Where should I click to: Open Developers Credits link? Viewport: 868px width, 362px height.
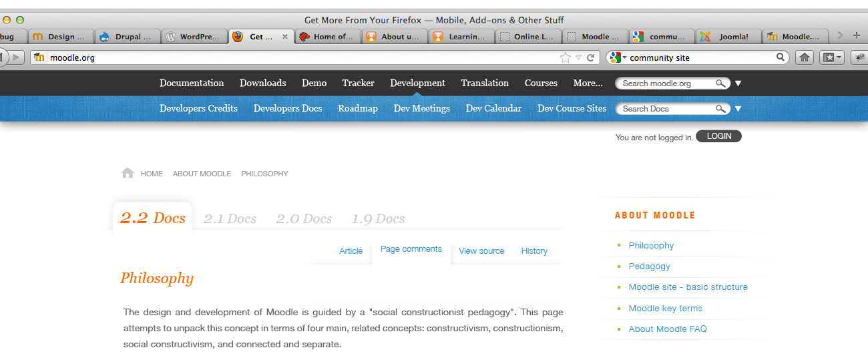[x=198, y=108]
